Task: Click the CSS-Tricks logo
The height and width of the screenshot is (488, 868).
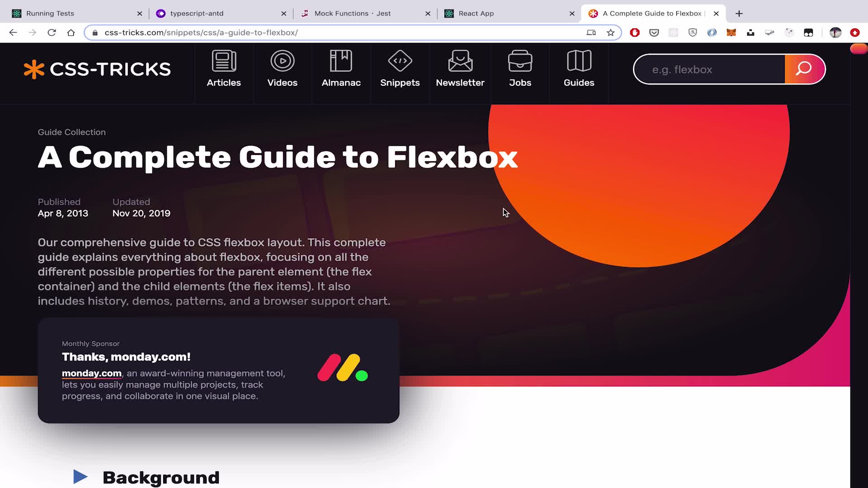Action: pos(97,69)
